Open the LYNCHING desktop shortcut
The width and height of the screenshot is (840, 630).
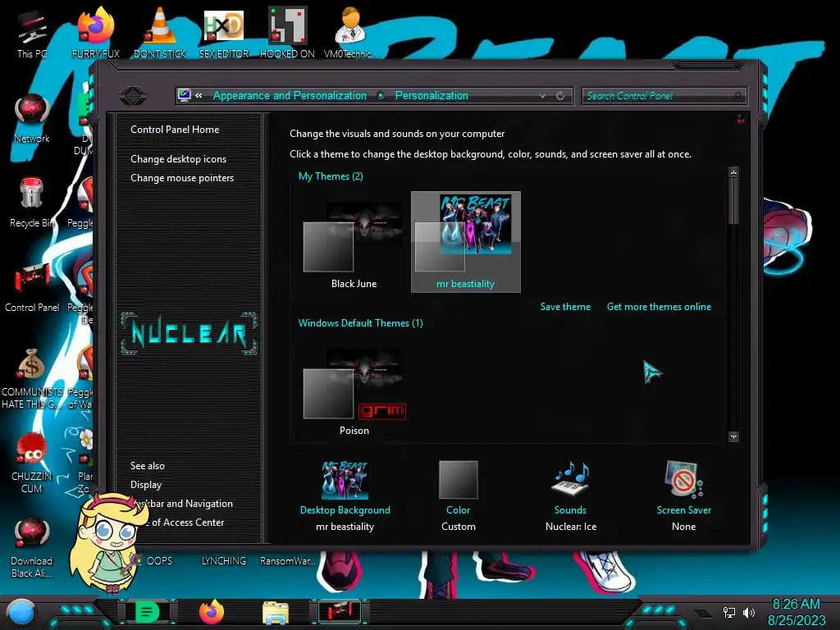[x=224, y=561]
